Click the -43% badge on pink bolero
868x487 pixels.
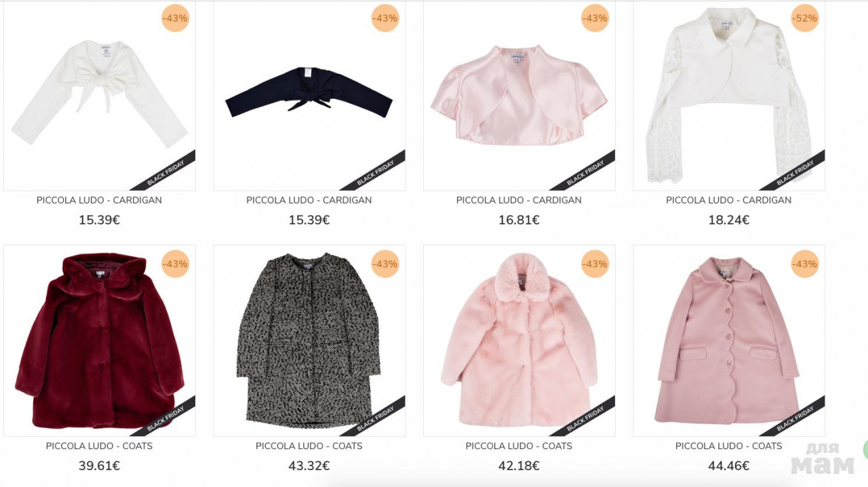pyautogui.click(x=595, y=18)
